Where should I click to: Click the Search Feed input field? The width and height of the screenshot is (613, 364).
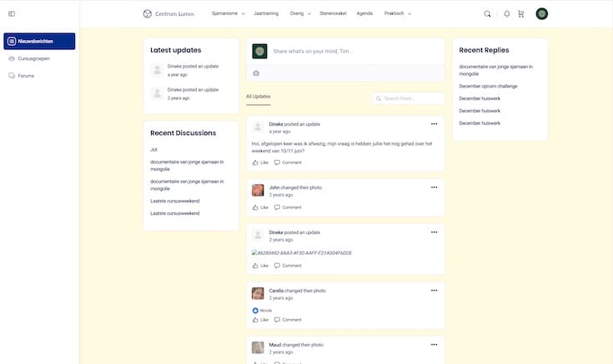tap(411, 98)
